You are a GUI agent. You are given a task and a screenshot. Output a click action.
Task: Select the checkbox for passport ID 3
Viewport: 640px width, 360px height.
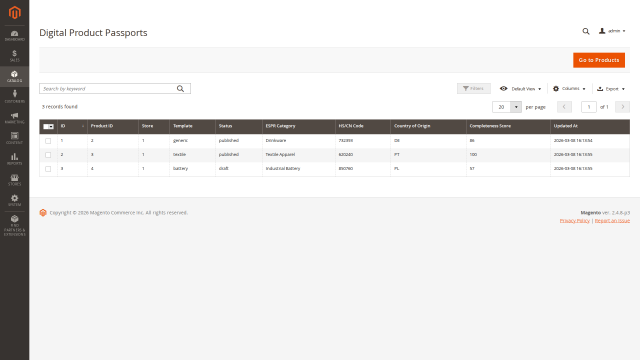(x=48, y=169)
